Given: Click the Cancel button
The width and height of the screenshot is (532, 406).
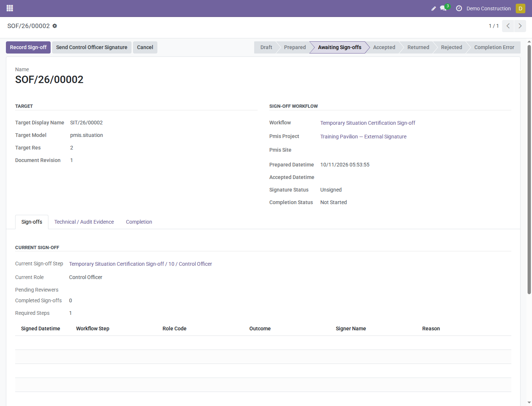Looking at the screenshot, I should 145,47.
